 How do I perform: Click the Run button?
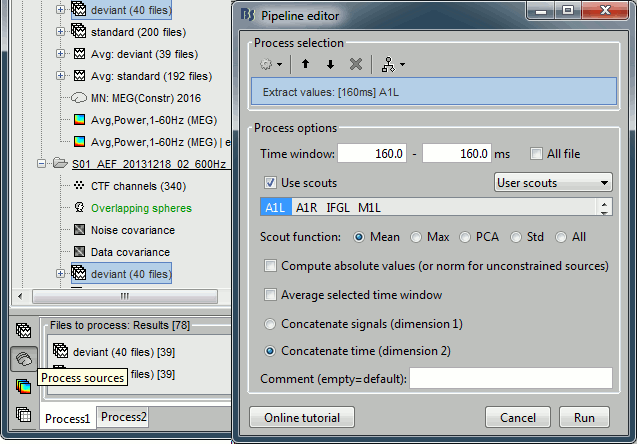click(x=585, y=417)
